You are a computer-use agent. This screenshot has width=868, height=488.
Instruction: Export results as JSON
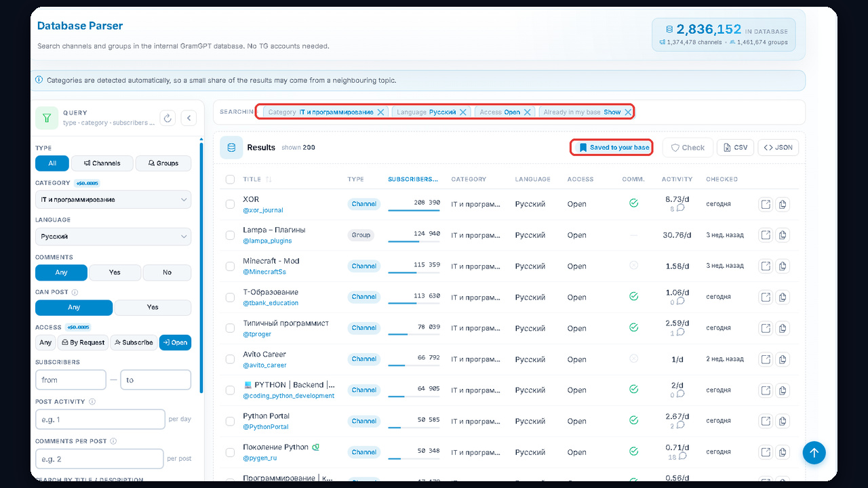click(x=778, y=148)
